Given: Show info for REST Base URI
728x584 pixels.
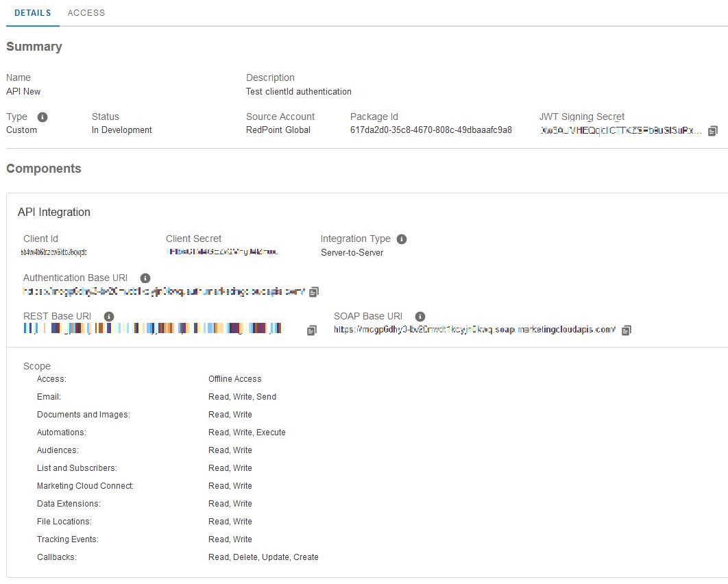Looking at the screenshot, I should pos(108,317).
